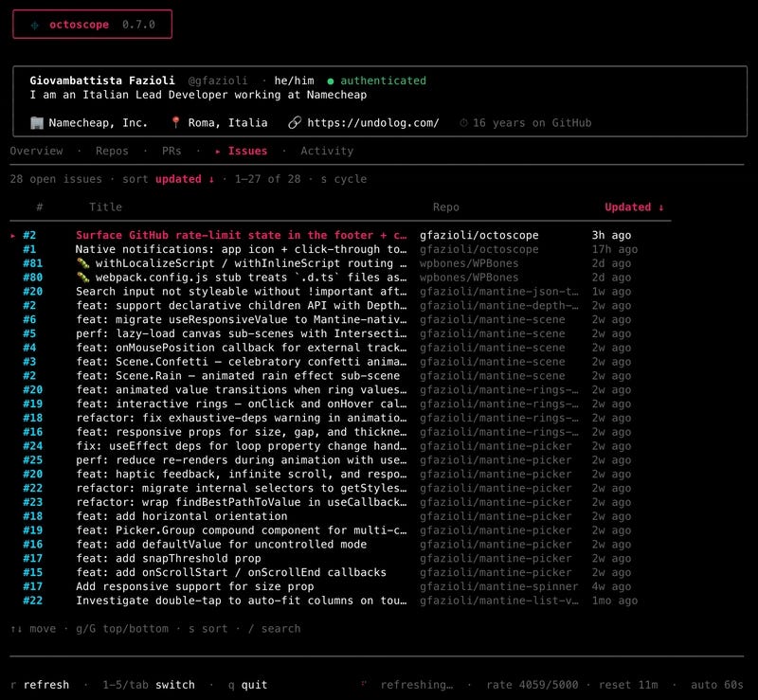Select issue 'Native notifications: app icon + click-through'
758x700 pixels.
(340, 249)
